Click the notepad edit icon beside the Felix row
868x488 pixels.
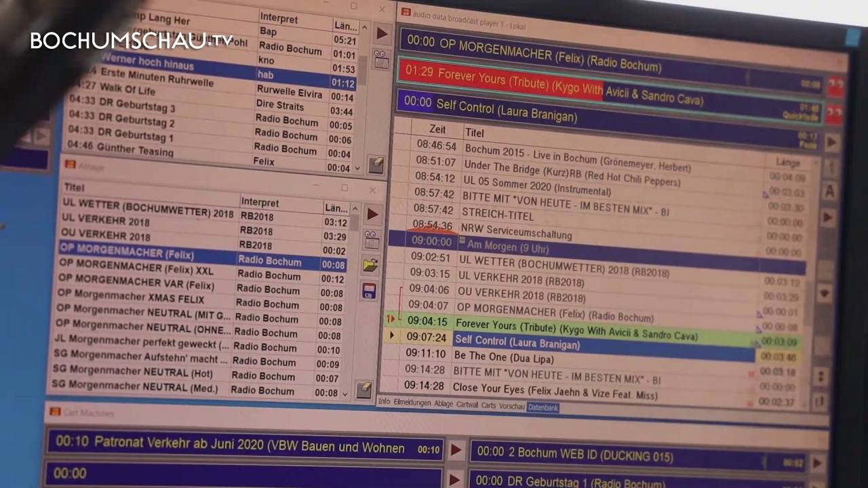coord(376,165)
